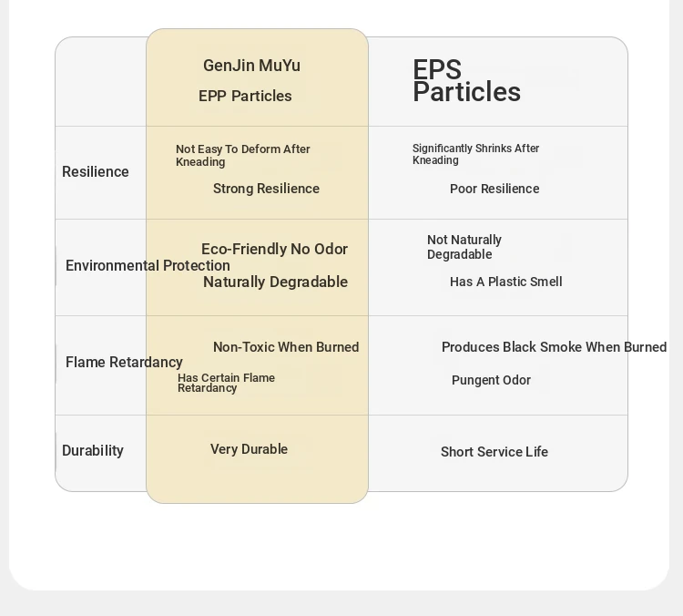Click 'Produces Black Smoke When Burned' text

[x=554, y=347]
